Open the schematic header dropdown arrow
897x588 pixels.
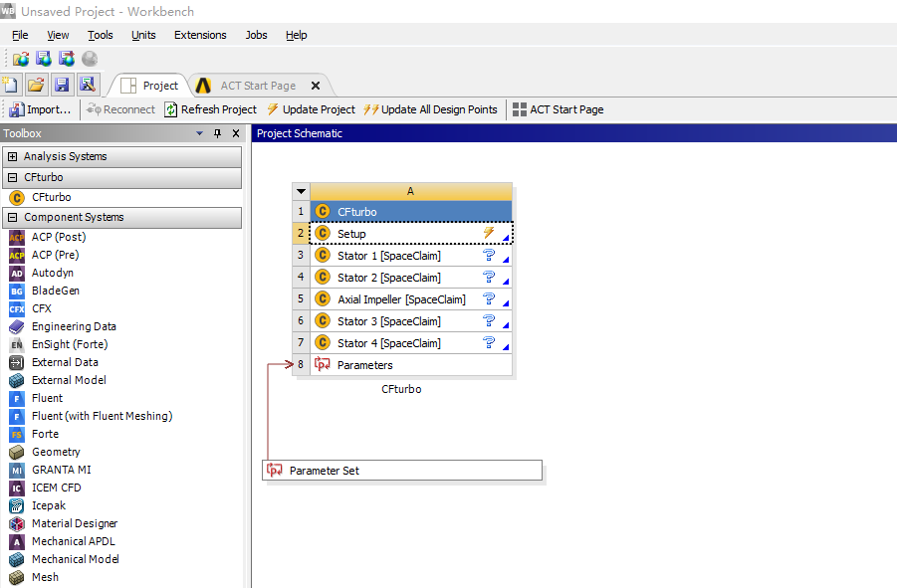[301, 190]
